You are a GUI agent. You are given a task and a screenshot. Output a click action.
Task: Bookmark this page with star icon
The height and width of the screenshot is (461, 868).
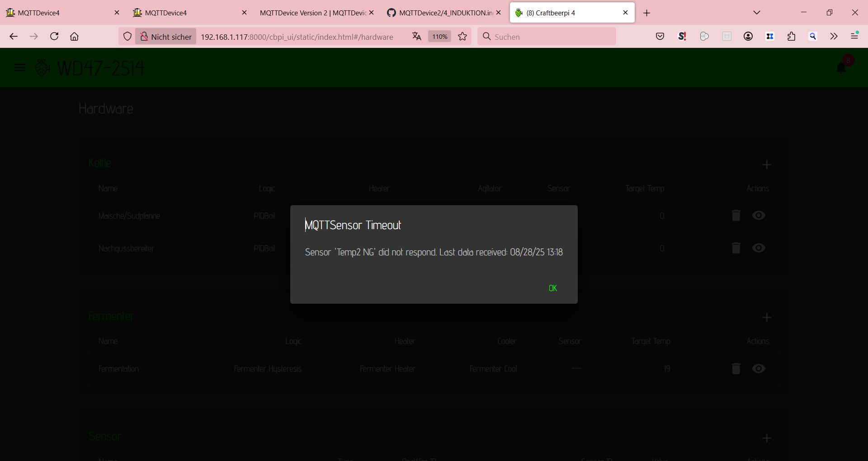tap(462, 37)
